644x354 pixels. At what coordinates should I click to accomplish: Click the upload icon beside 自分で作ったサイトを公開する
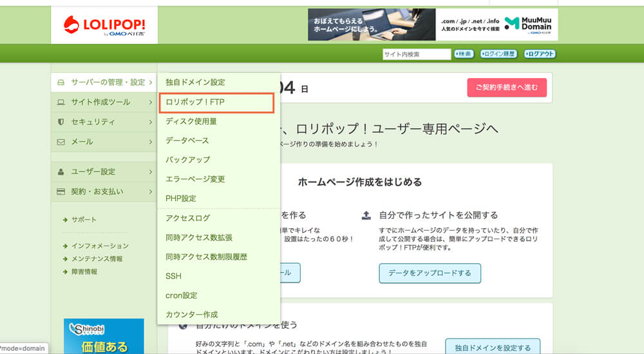coord(366,215)
